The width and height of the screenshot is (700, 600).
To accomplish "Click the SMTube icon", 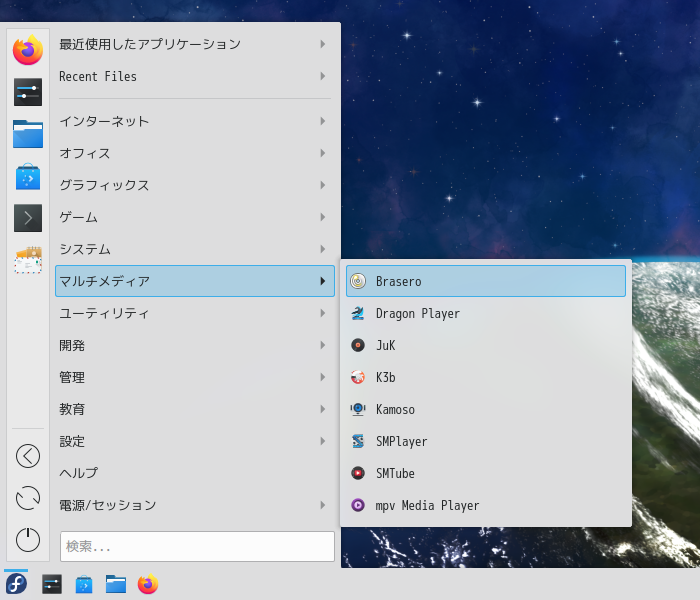I will coord(358,473).
